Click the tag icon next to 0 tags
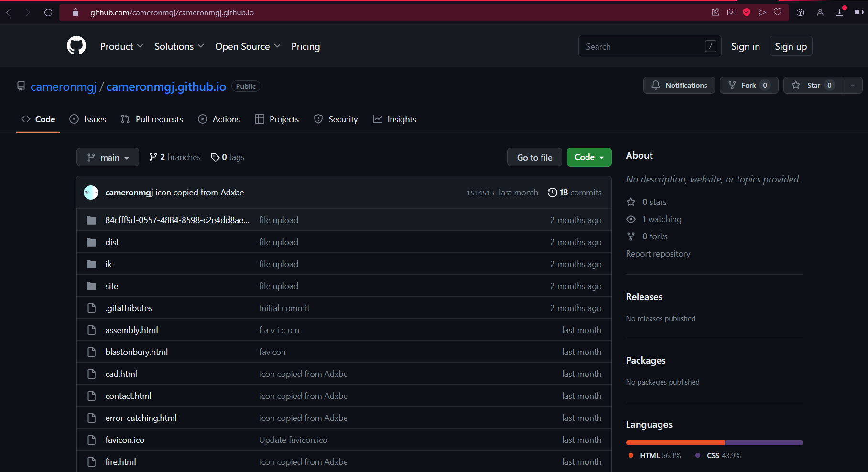 pos(215,157)
